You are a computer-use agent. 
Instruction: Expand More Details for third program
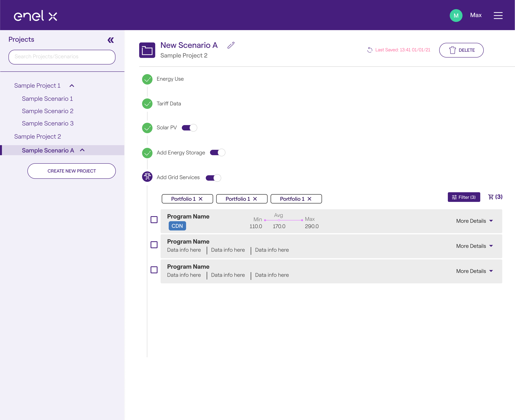tap(475, 271)
